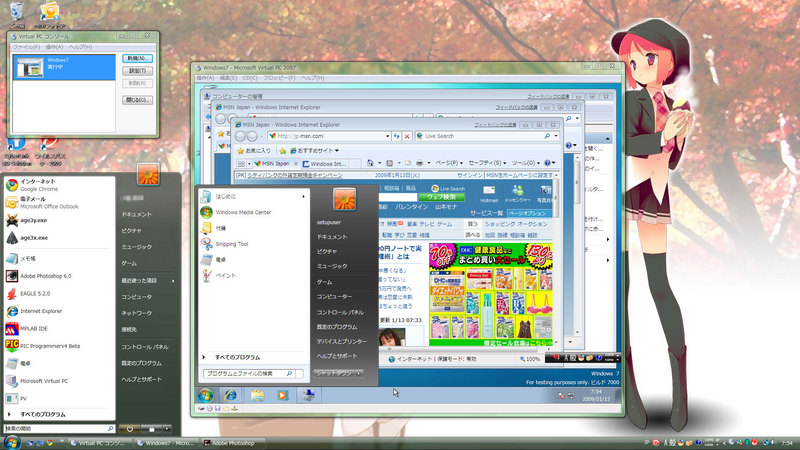800x450 pixels.
Task: Click the refresh icon in IE address bar
Action: tap(396, 136)
